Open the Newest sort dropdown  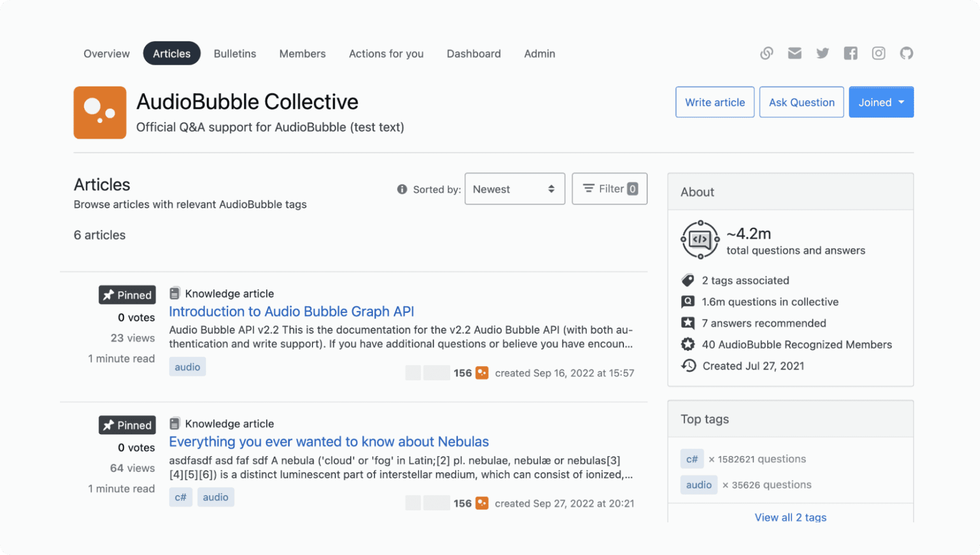pyautogui.click(x=514, y=189)
